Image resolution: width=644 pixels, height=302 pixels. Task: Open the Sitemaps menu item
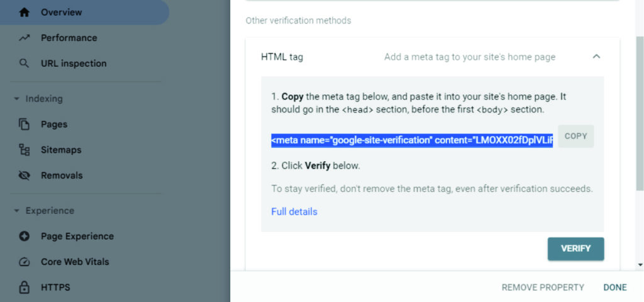tap(61, 150)
